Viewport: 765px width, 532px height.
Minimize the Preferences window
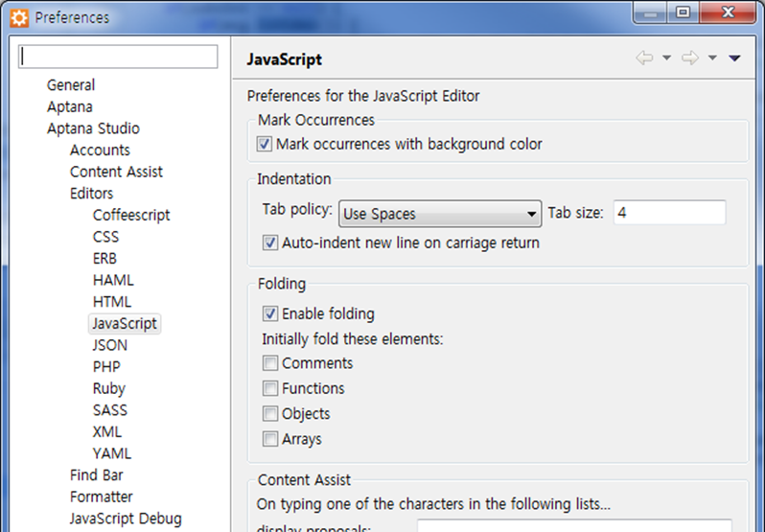tap(650, 12)
